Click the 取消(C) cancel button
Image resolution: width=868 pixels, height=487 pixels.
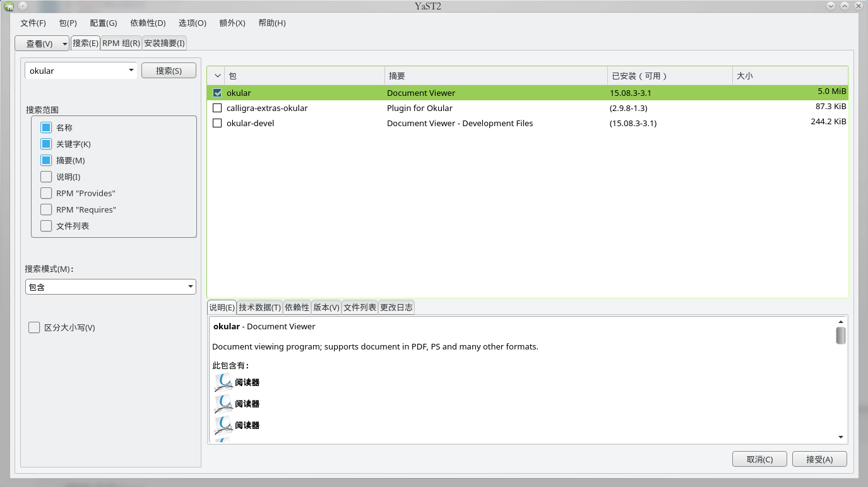click(759, 459)
